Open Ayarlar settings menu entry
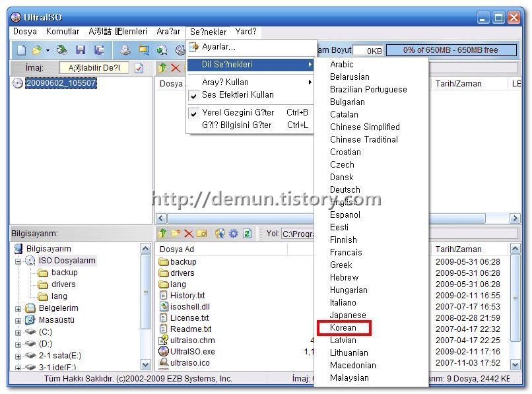The height and width of the screenshot is (394, 532). coord(218,47)
